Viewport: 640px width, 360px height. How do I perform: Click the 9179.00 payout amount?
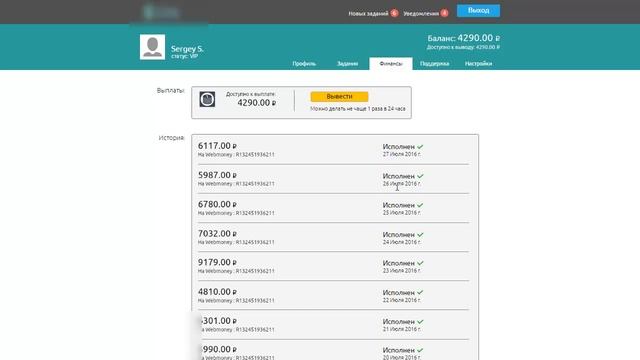click(x=217, y=262)
